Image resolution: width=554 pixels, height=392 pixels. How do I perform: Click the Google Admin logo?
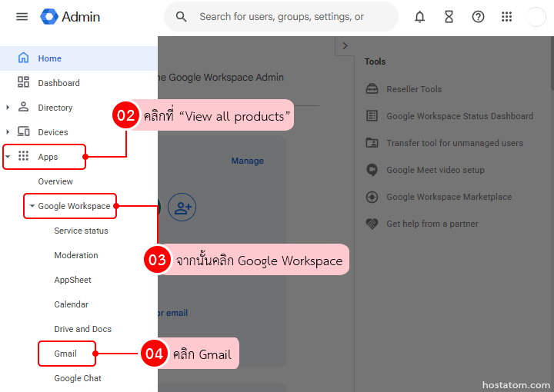coord(70,17)
